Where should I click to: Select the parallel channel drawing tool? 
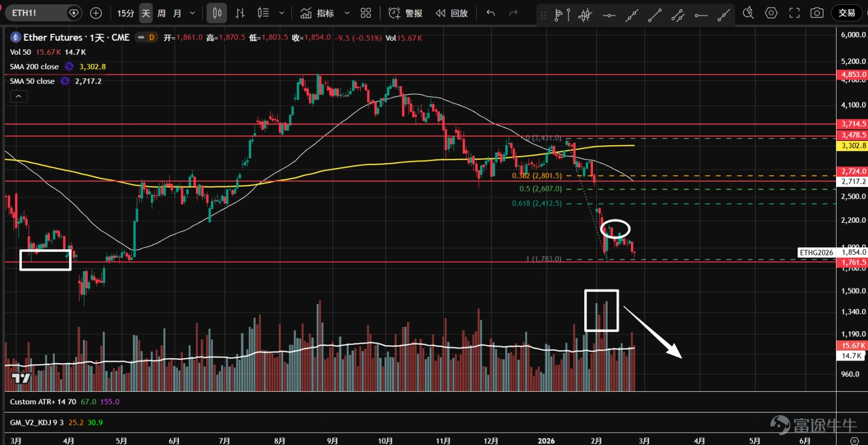click(x=678, y=15)
